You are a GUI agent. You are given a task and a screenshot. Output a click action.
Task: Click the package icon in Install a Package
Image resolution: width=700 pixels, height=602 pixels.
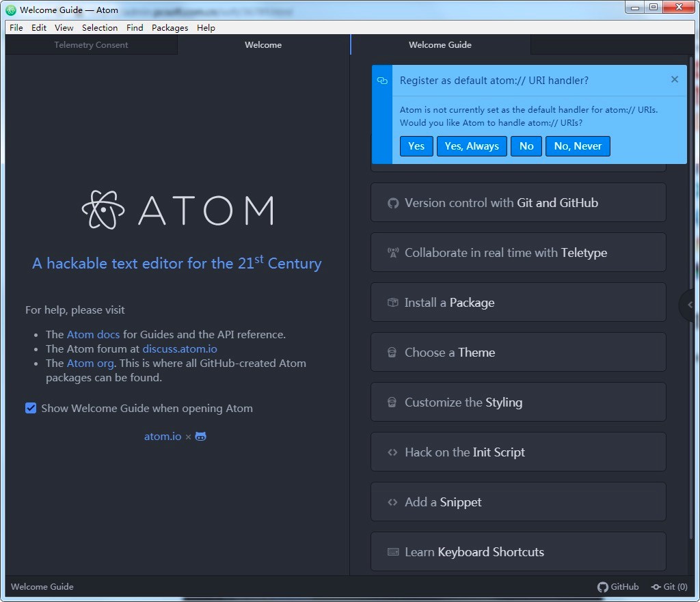coord(392,302)
